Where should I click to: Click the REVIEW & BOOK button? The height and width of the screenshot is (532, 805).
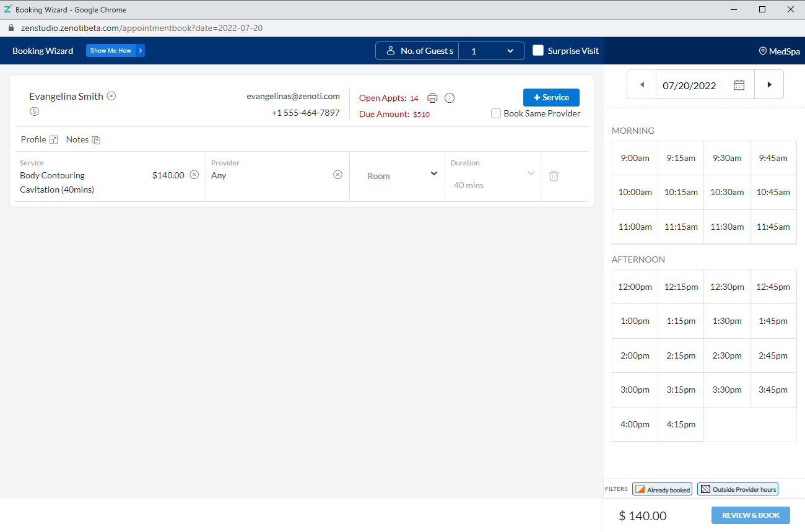coord(751,515)
